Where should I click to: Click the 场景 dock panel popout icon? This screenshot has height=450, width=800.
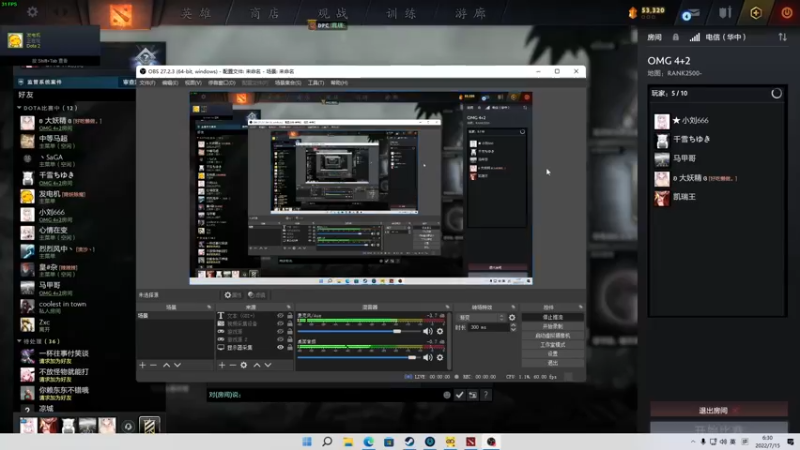point(209,307)
